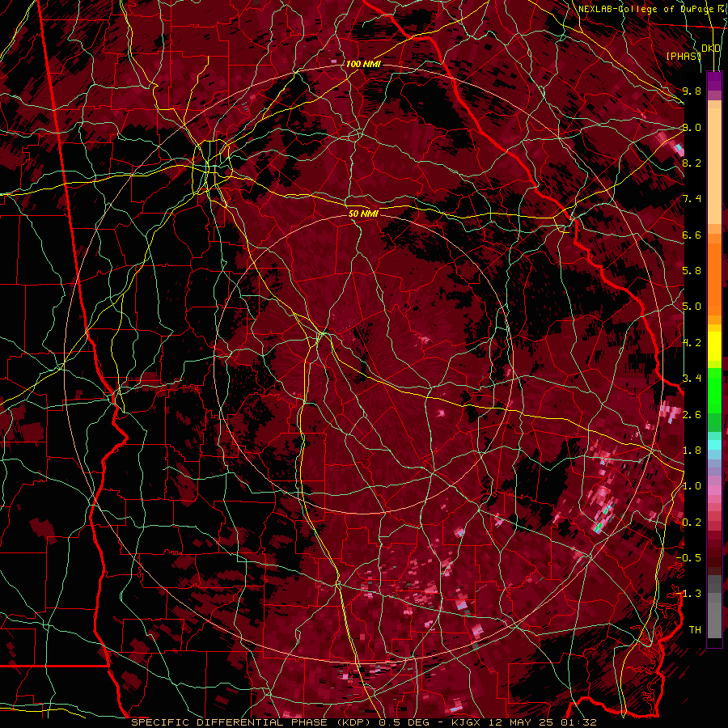Click the '50 NMI' range ring label
This screenshot has width=728, height=728.
pyautogui.click(x=363, y=214)
